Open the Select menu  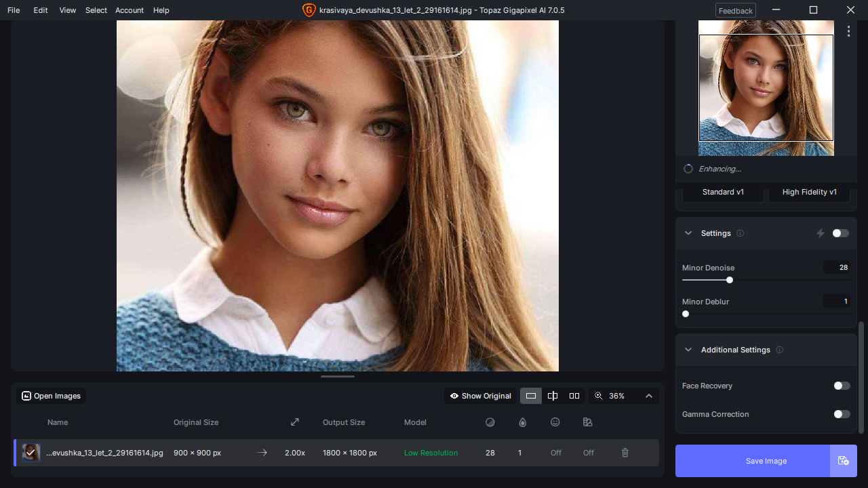[x=96, y=10]
